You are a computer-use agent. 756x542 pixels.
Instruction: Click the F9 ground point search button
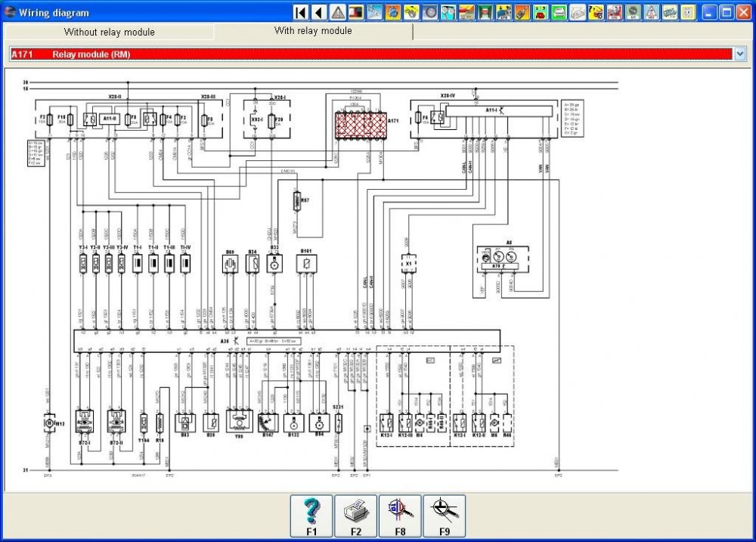coord(445,516)
